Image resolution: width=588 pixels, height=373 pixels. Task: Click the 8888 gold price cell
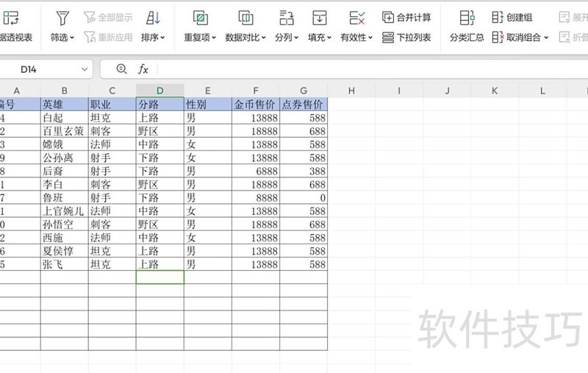(256, 198)
